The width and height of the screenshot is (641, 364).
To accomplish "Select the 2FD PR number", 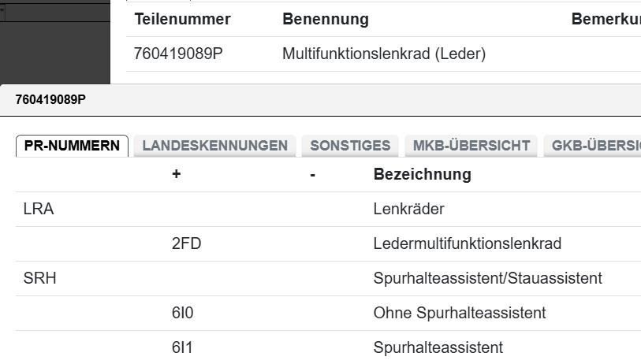I will click(x=186, y=243).
